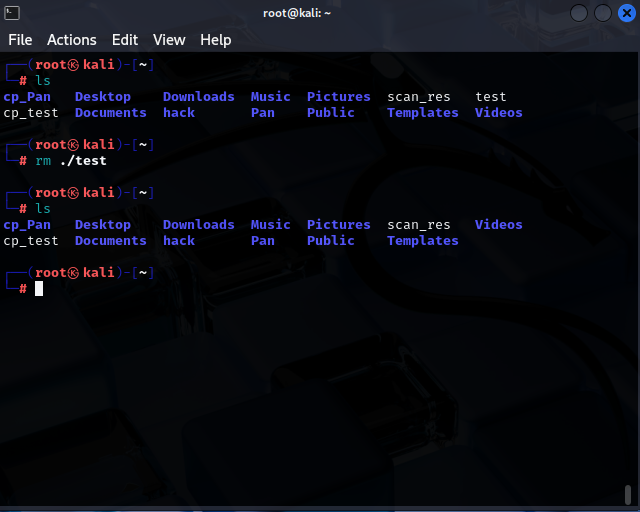Open the File menu
640x512 pixels.
click(x=20, y=40)
